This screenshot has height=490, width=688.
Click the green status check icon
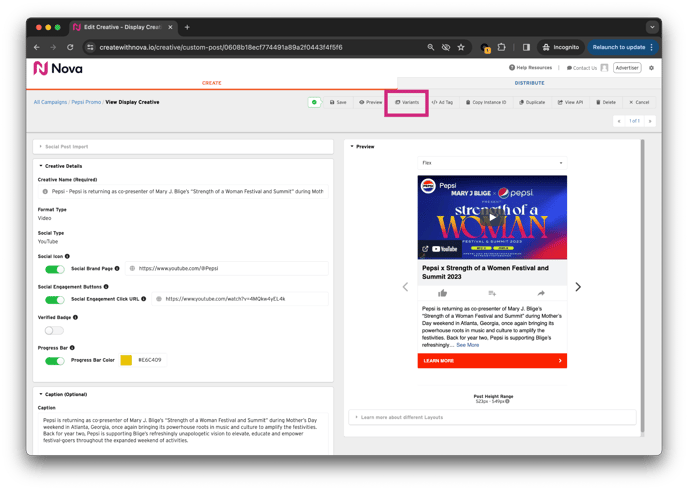[314, 102]
